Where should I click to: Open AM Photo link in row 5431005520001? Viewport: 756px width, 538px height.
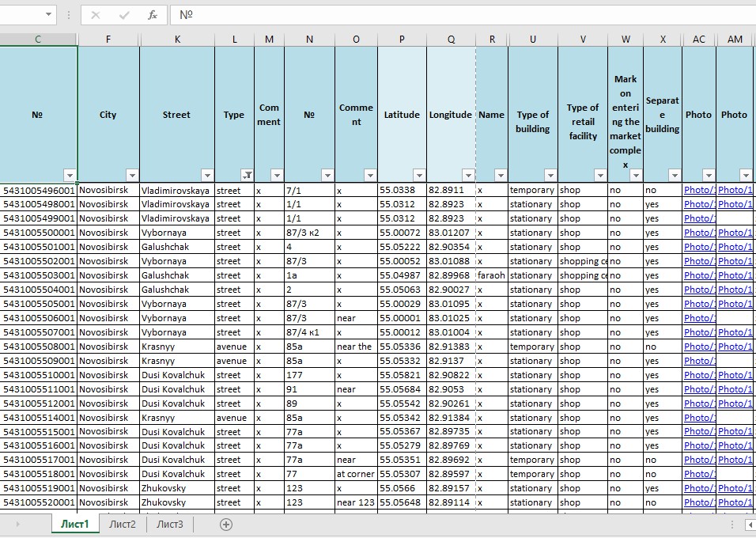[x=735, y=502]
